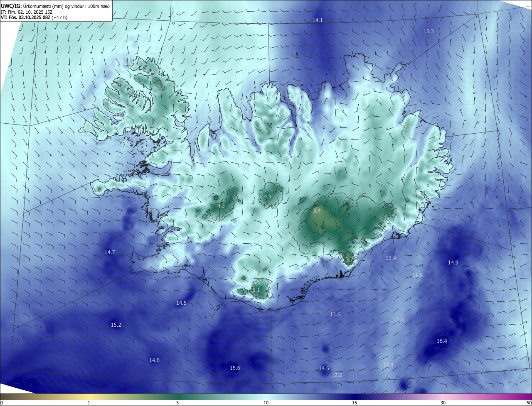Click the 14.7 value label
532x406 pixels.
click(110, 252)
